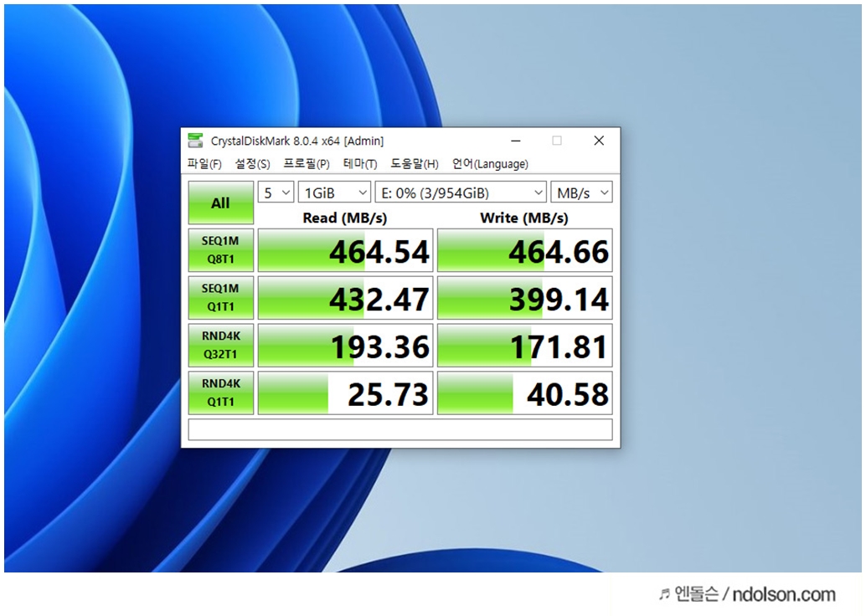The image size is (866, 616).
Task: Open the 테마(T) menu
Action: coord(360,164)
